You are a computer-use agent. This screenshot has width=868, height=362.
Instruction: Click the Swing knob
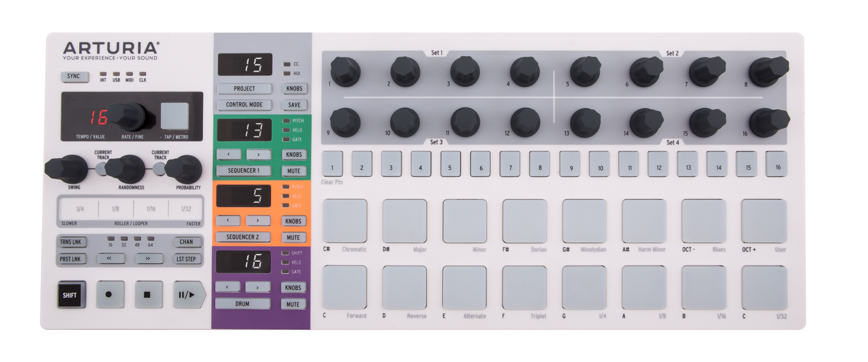click(x=66, y=168)
